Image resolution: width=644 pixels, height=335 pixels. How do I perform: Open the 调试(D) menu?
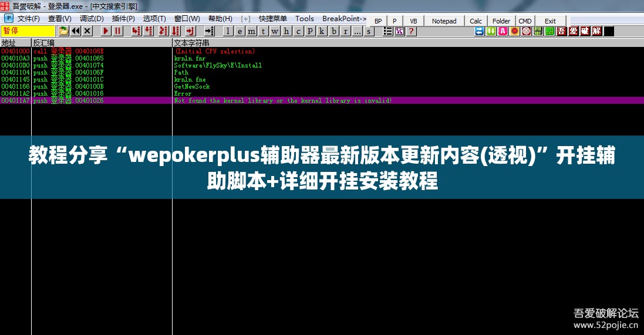coord(92,18)
